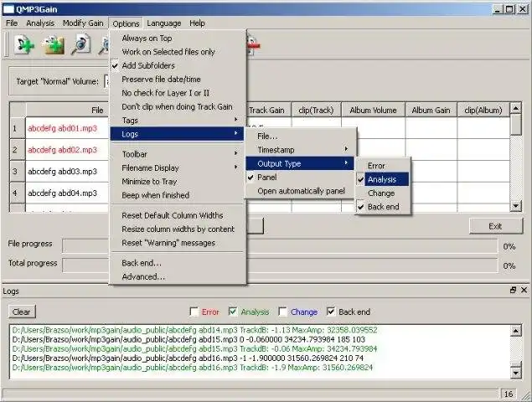The width and height of the screenshot is (532, 402).
Task: Click the Exit button
Action: pos(495,226)
